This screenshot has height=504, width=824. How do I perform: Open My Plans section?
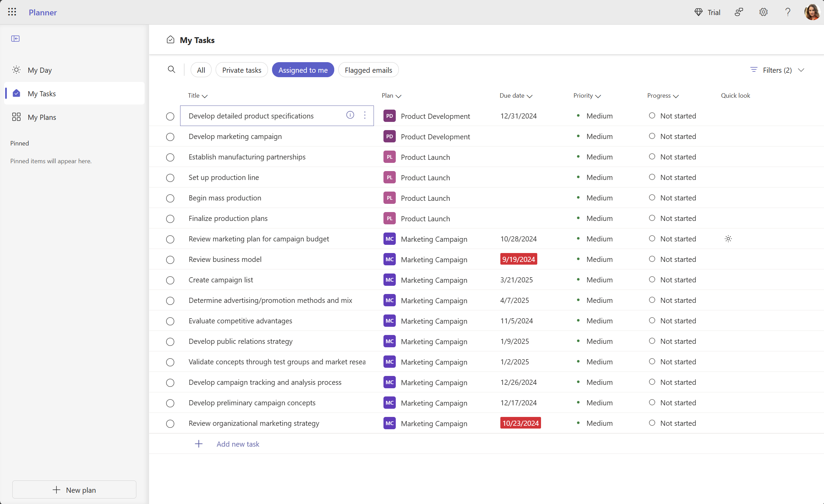[42, 117]
